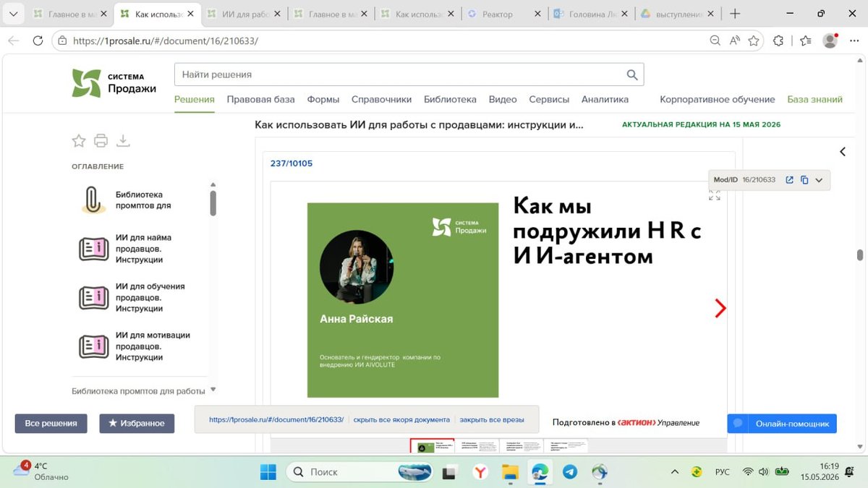Expand the Mod/ID panel chevron
The width and height of the screenshot is (868, 488).
pos(819,180)
